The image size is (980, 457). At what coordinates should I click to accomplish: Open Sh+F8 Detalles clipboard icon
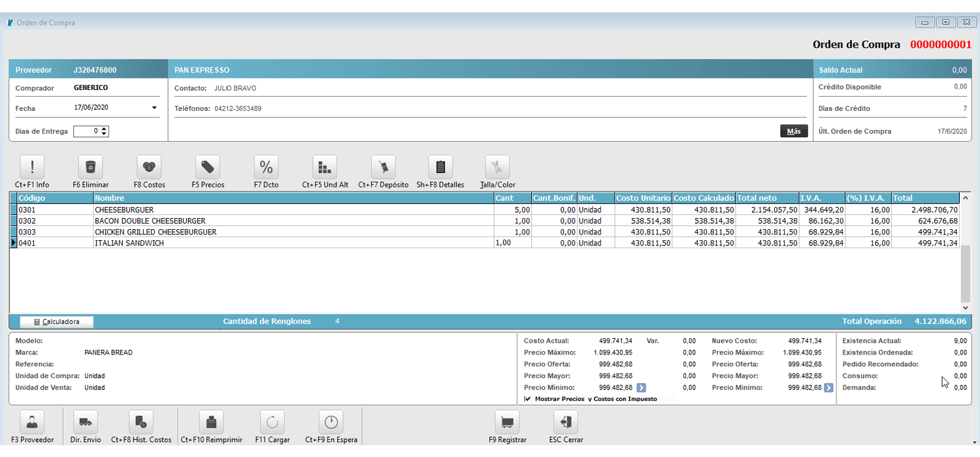pyautogui.click(x=440, y=167)
